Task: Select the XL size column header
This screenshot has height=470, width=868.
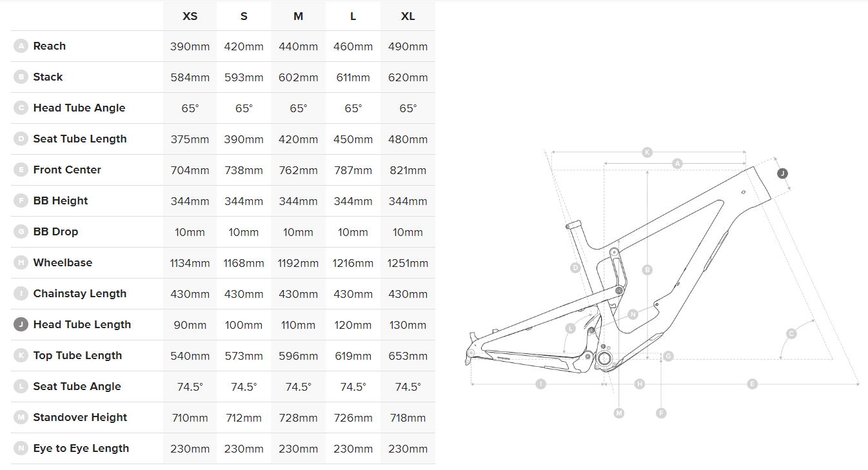Action: pyautogui.click(x=408, y=16)
